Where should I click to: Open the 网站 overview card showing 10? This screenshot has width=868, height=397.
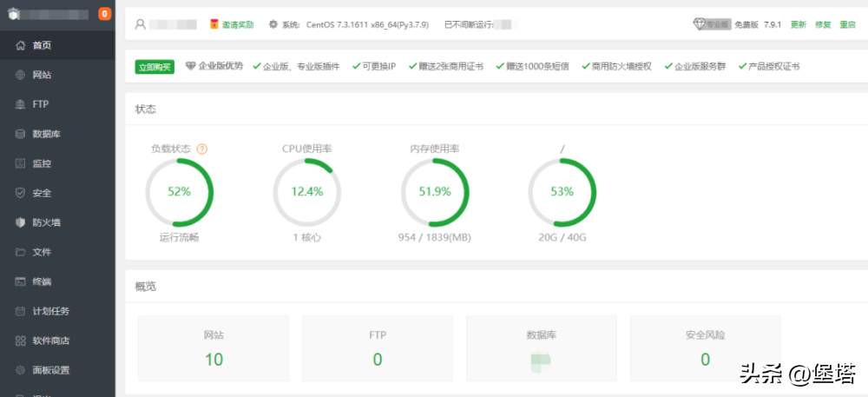pos(214,348)
